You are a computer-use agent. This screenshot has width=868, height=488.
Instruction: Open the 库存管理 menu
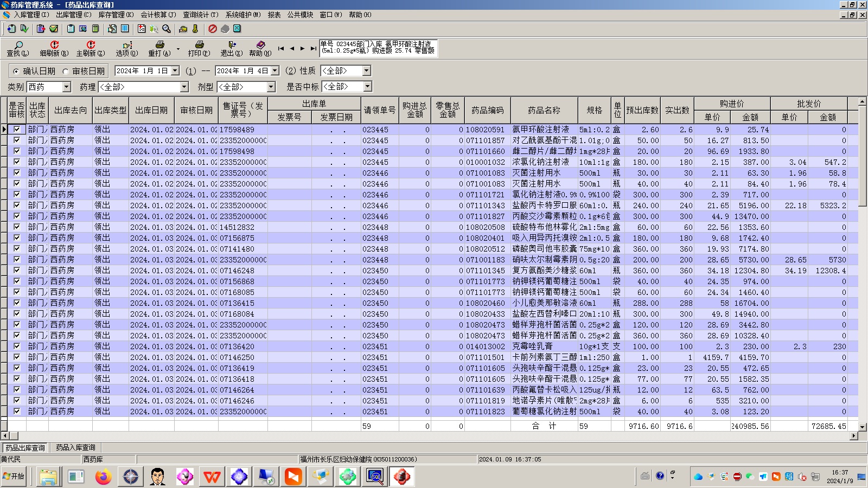click(116, 15)
